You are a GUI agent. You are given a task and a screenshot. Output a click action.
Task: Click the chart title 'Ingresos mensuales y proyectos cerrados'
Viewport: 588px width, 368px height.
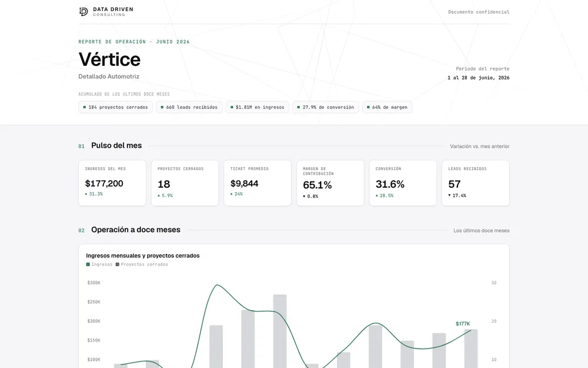(x=143, y=256)
